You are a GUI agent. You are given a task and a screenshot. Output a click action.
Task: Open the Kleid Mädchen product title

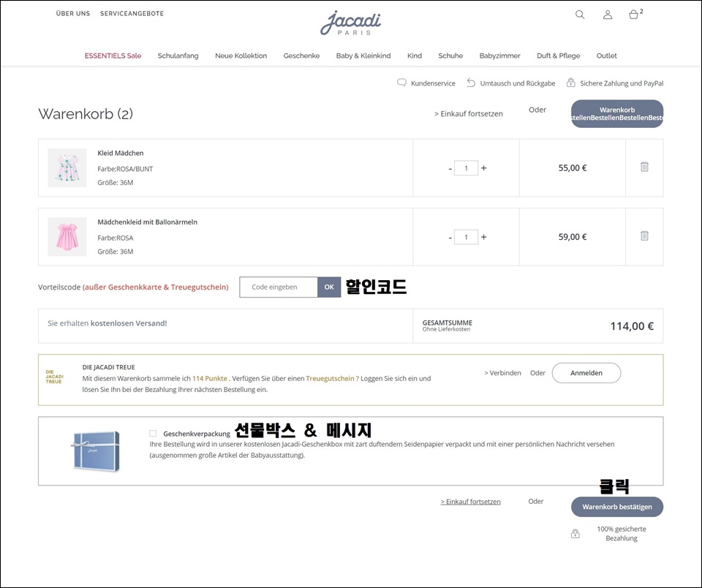[x=121, y=153]
